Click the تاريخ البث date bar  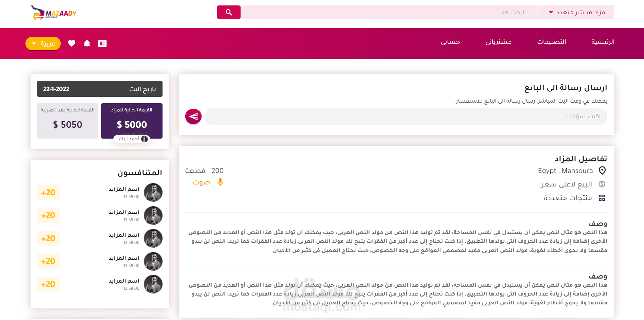click(100, 89)
